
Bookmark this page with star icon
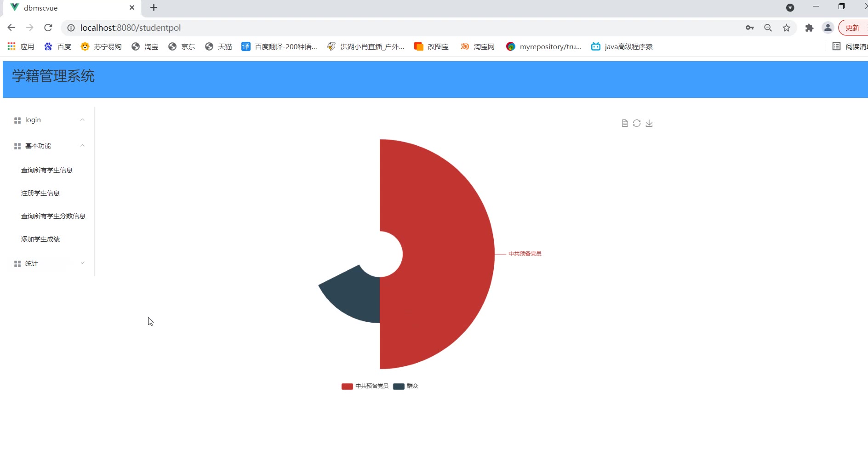pos(787,28)
